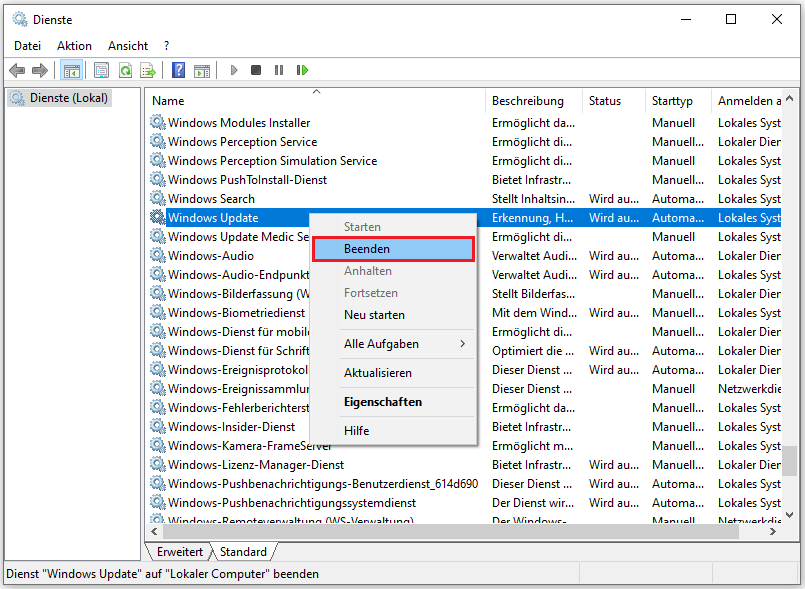Click the Windows Update Medic service name

pyautogui.click(x=239, y=237)
